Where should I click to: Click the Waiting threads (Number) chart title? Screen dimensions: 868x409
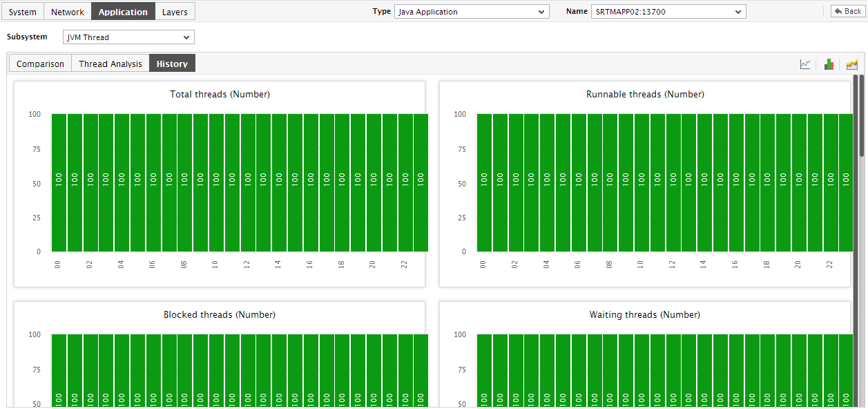(645, 314)
